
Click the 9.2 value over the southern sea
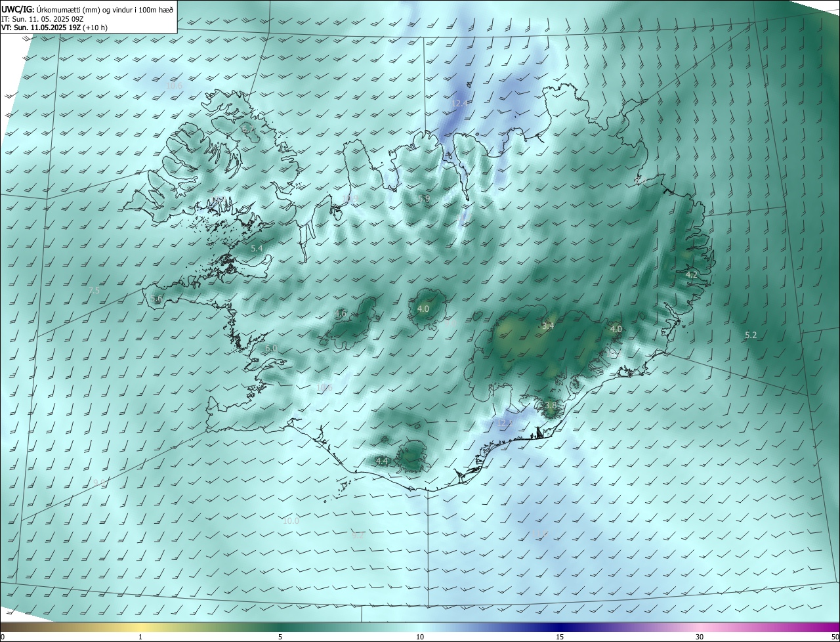tap(358, 535)
